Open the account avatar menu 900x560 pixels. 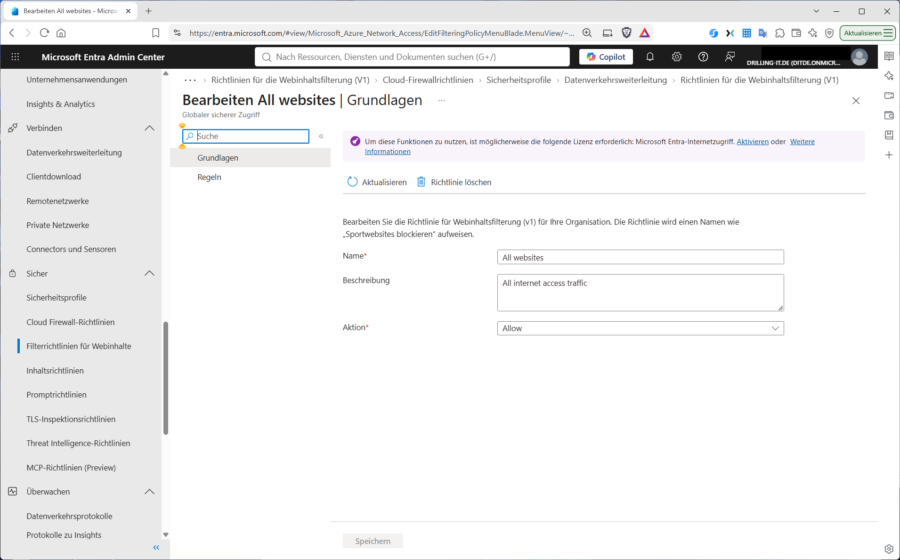[x=859, y=57]
